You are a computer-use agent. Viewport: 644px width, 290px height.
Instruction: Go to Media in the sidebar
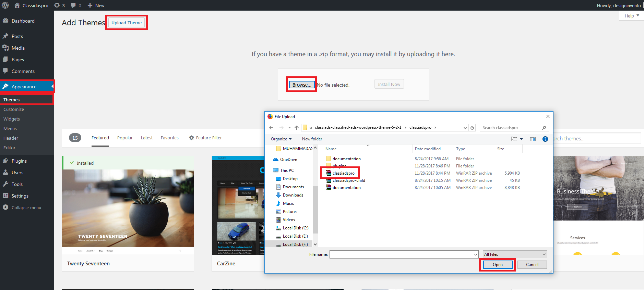(x=18, y=48)
